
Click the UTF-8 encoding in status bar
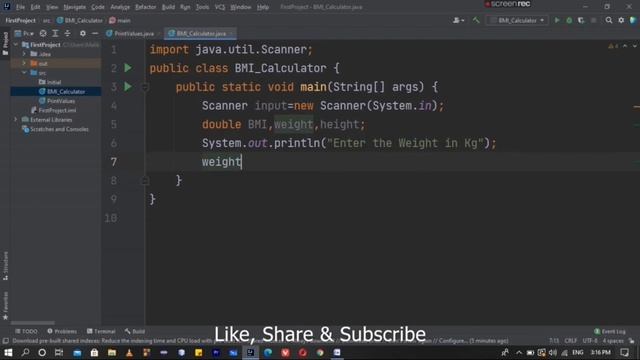point(590,340)
